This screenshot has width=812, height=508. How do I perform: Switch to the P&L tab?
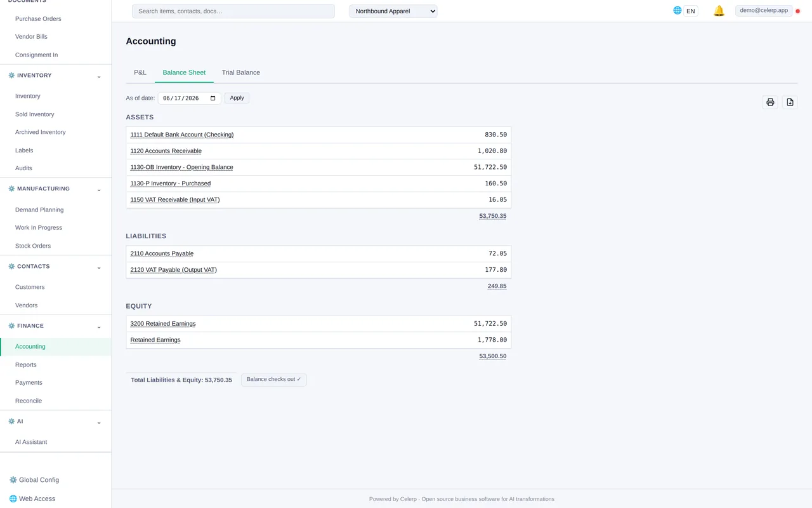click(140, 72)
